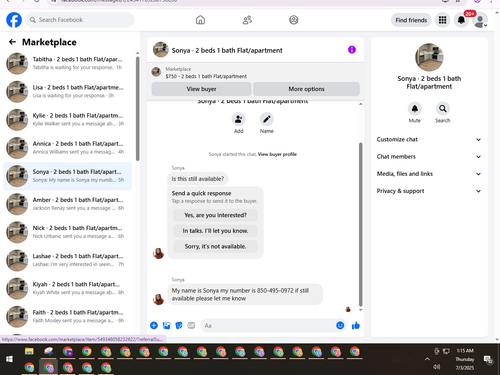The width and height of the screenshot is (500, 375).
Task: Open the purple conversation info icon
Action: (352, 50)
